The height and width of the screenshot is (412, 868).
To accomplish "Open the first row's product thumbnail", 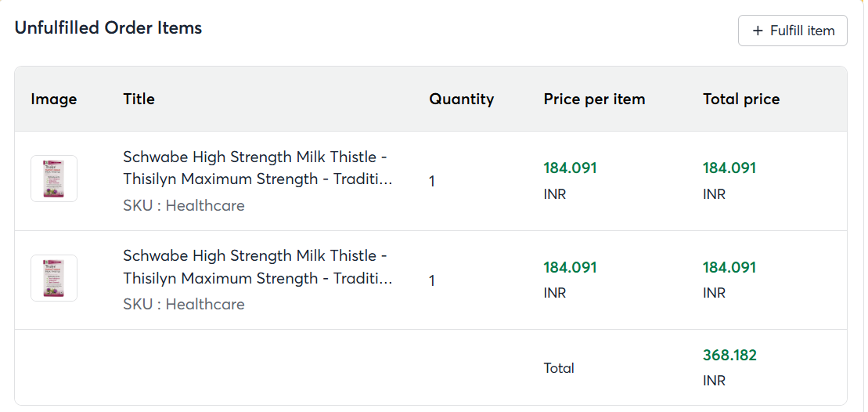I will 54,179.
